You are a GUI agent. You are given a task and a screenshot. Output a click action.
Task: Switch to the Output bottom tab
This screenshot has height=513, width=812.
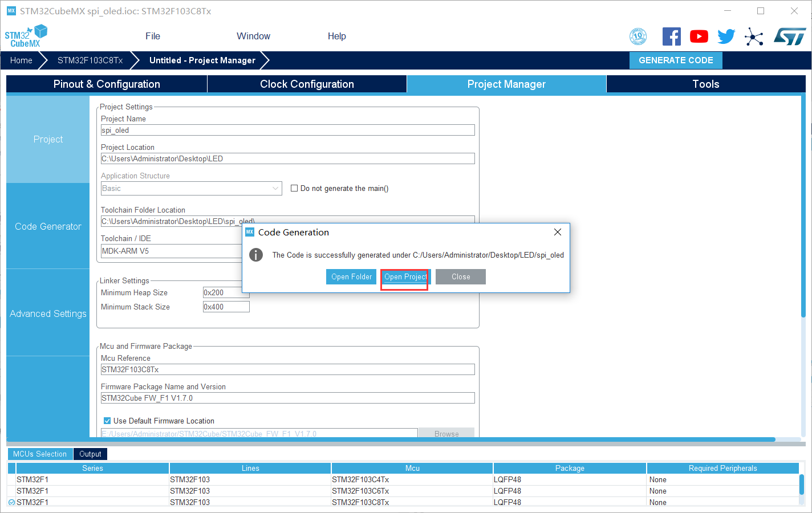point(90,454)
